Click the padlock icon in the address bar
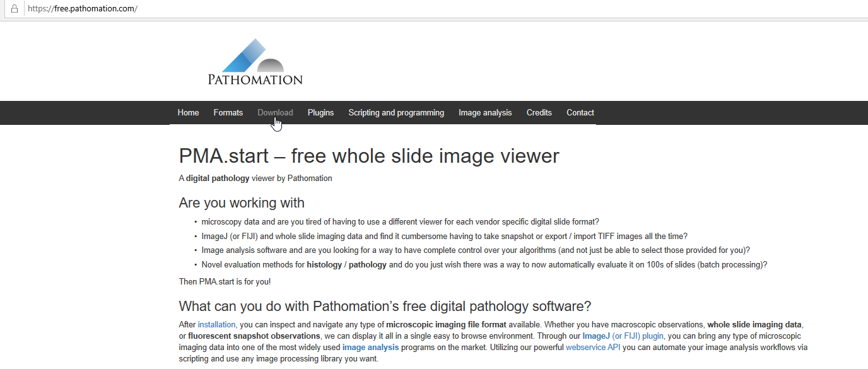Image resolution: width=868 pixels, height=369 pixels. point(14,9)
